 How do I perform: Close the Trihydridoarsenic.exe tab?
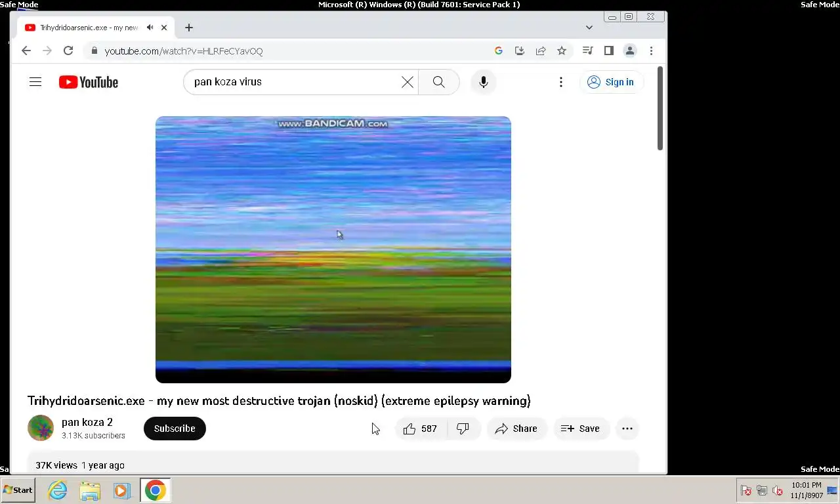[164, 28]
